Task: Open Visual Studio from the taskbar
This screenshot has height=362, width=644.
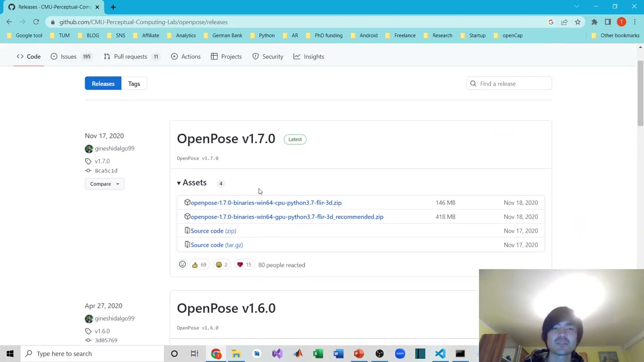Action: coord(277,353)
